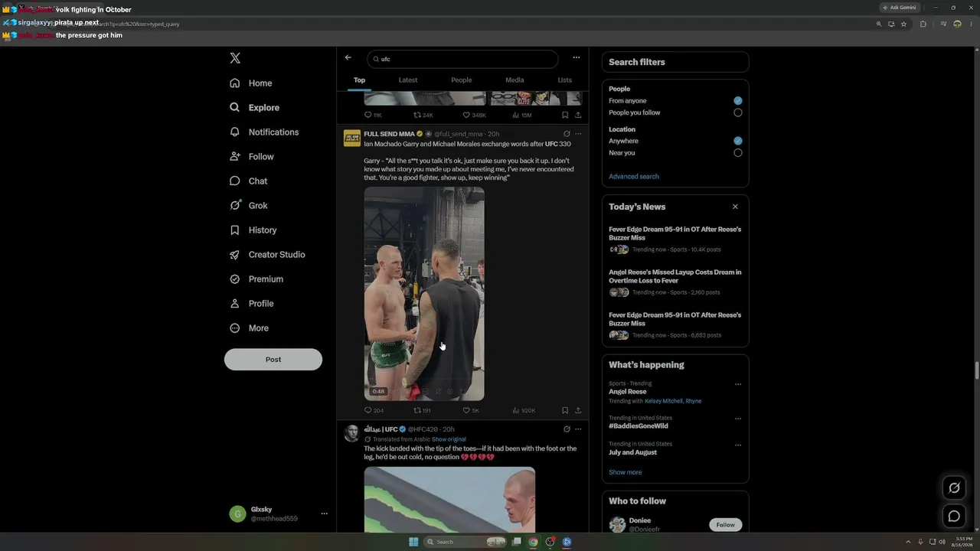Play the Garry and Morales video
This screenshot has width=980, height=551.
pos(424,294)
